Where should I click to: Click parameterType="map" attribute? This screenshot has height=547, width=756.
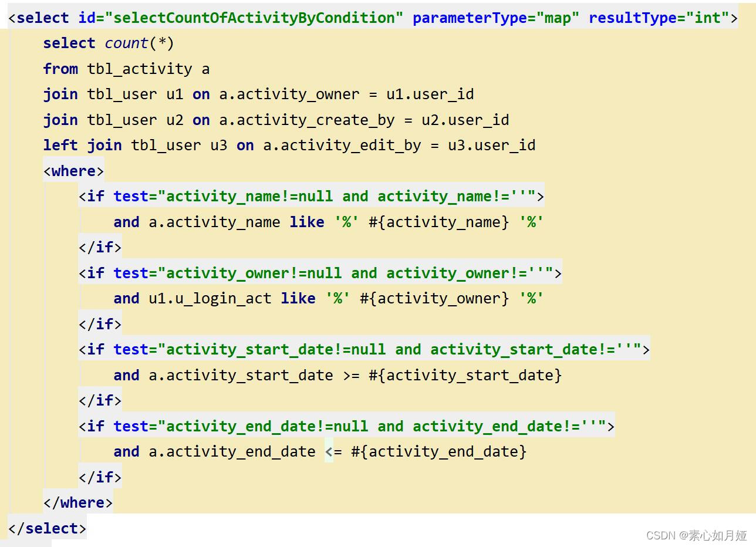click(496, 18)
